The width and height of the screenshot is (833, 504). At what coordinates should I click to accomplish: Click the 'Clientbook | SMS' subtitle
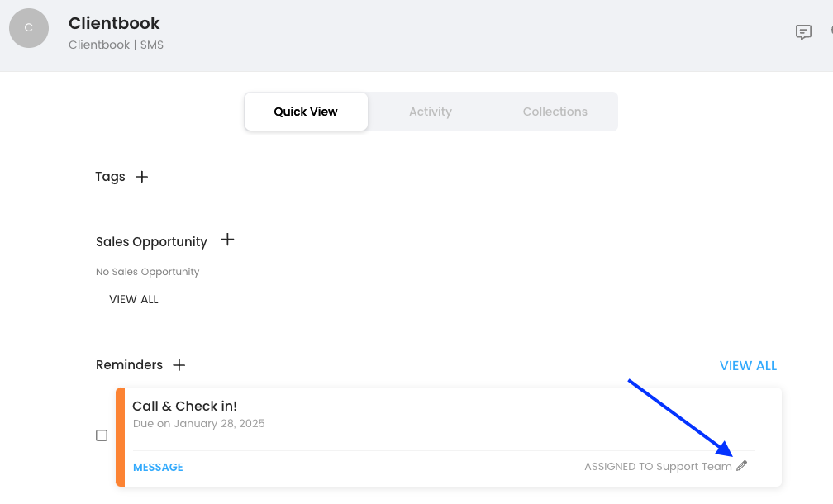pos(116,45)
